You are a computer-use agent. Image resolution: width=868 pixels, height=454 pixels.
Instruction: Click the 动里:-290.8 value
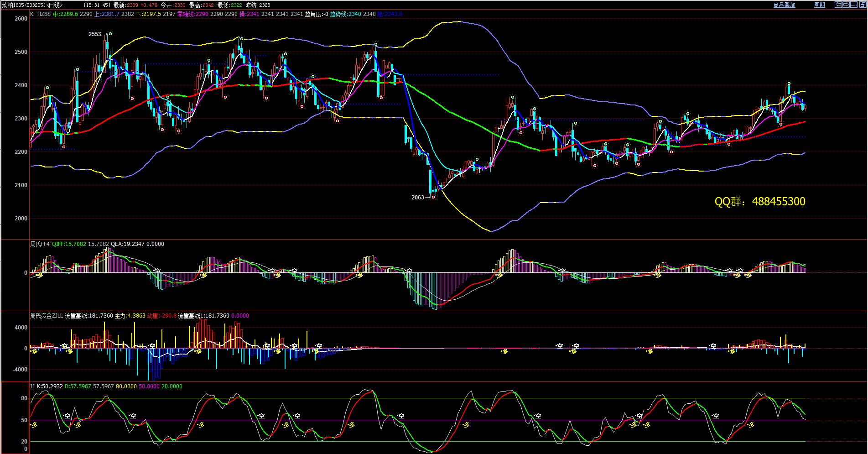tap(162, 316)
